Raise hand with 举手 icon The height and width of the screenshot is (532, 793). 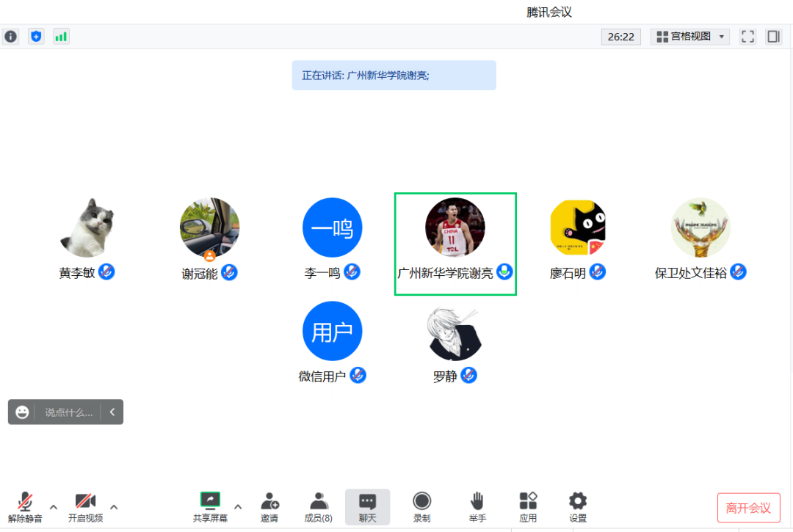click(477, 506)
